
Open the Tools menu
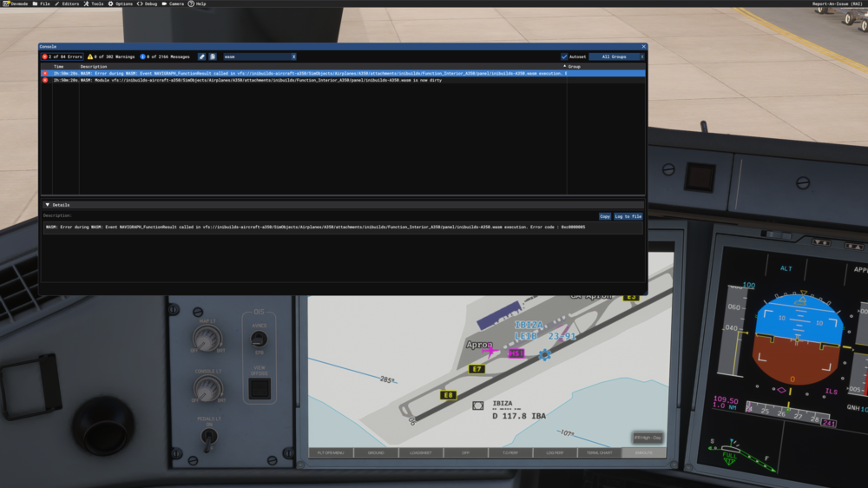pyautogui.click(x=94, y=3)
